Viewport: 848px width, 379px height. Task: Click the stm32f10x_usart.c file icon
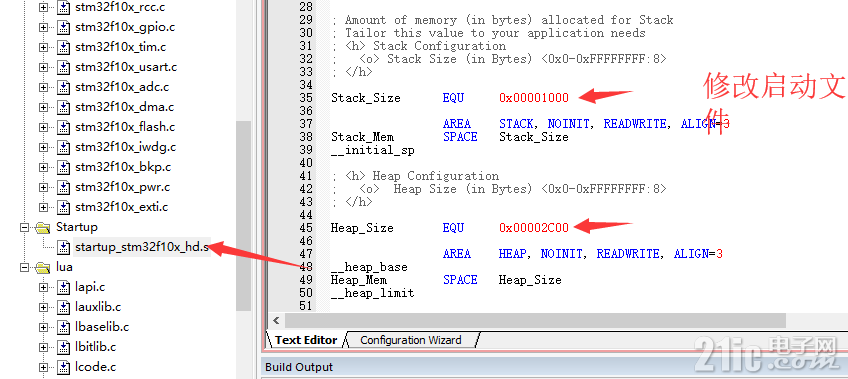(64, 68)
